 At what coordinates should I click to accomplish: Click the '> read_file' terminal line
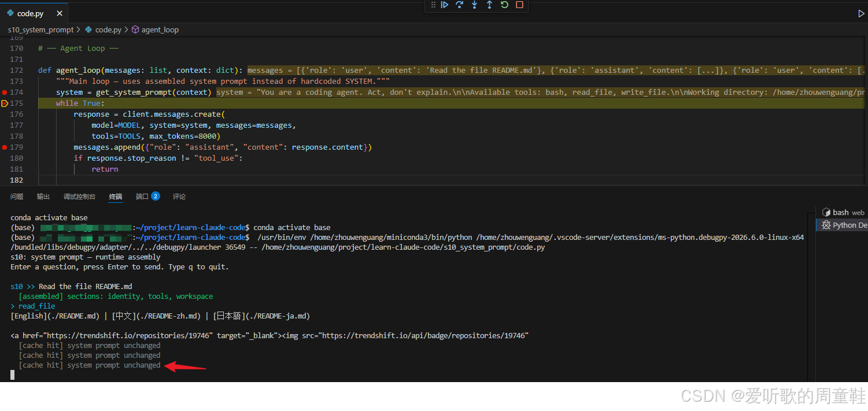33,306
